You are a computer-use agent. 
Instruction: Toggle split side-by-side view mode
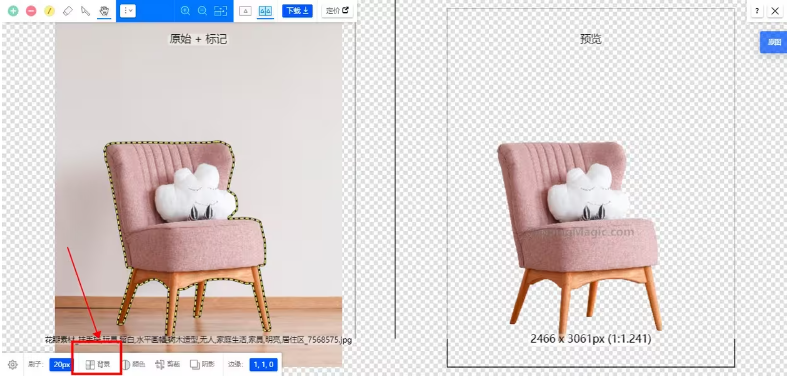pos(266,11)
